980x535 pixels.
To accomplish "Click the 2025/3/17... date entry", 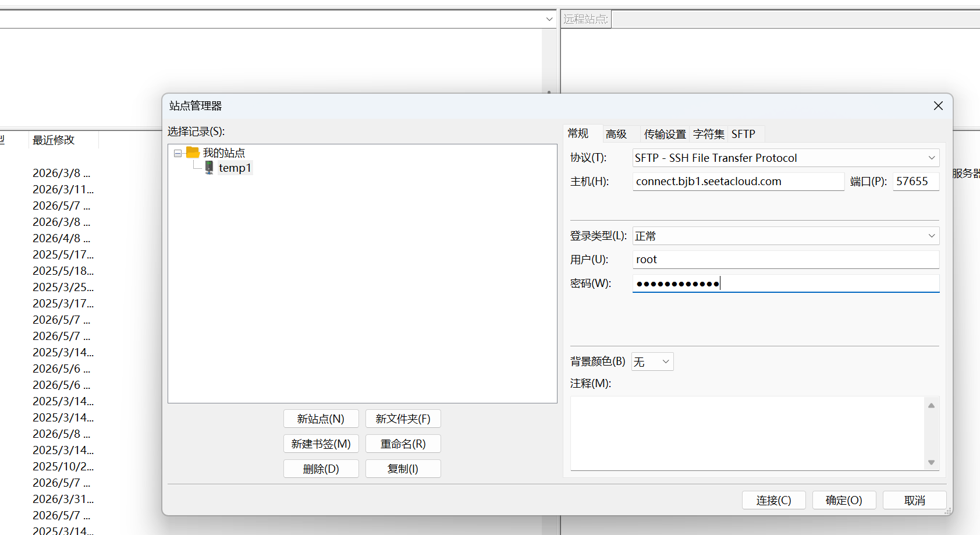I will (x=63, y=303).
